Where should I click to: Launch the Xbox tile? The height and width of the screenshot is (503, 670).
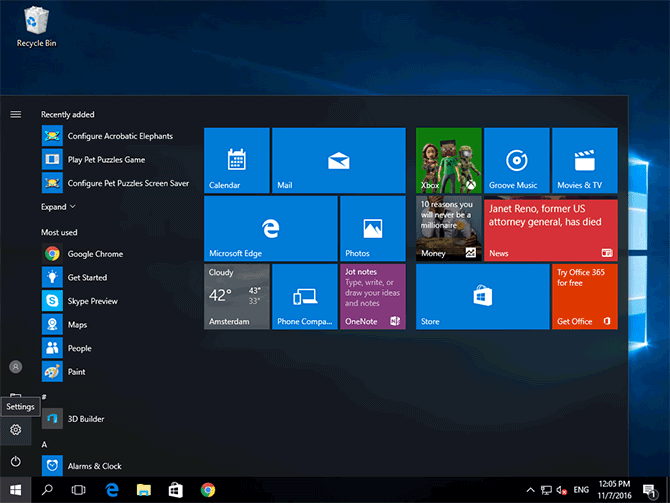point(449,160)
